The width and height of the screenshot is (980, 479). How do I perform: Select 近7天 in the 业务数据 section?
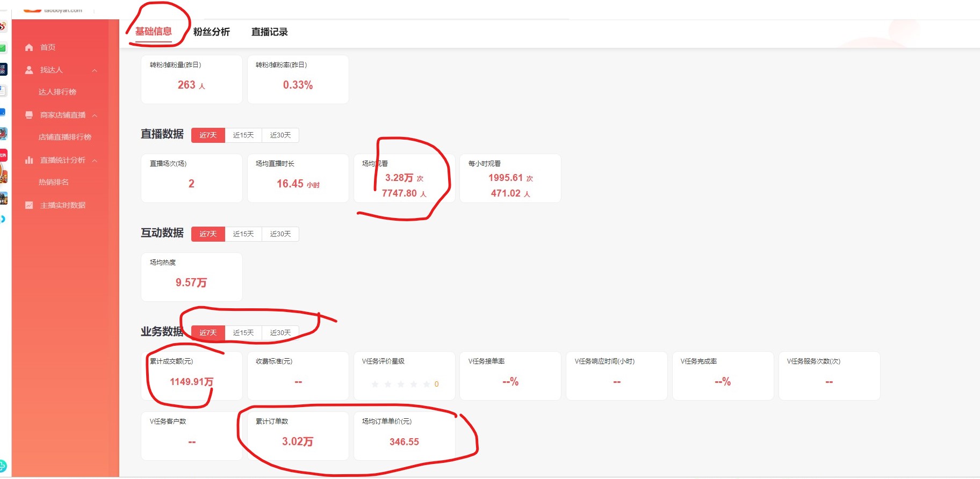208,333
